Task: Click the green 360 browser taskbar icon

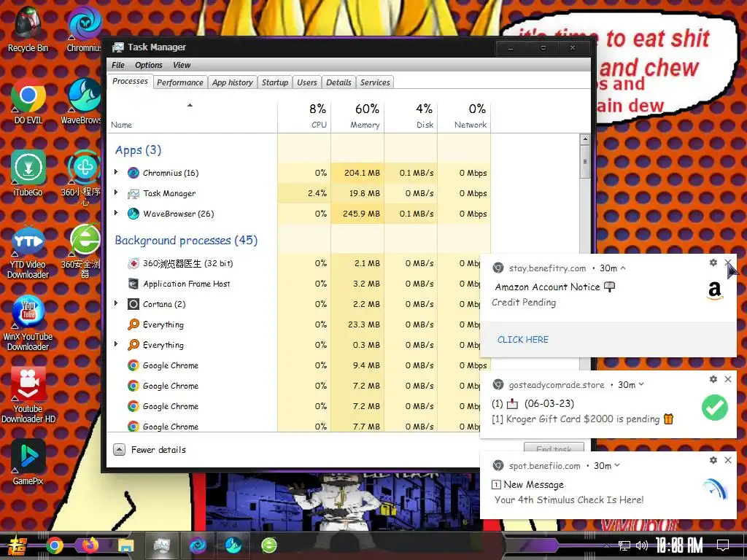Action: 269,545
